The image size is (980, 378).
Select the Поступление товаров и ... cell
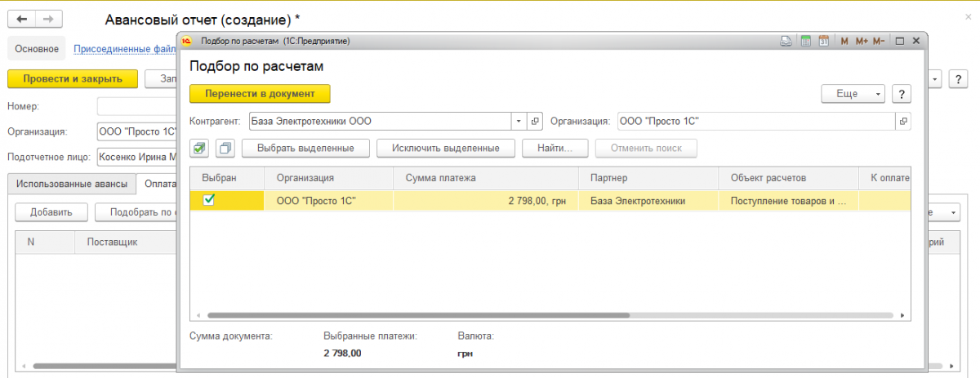pos(789,200)
